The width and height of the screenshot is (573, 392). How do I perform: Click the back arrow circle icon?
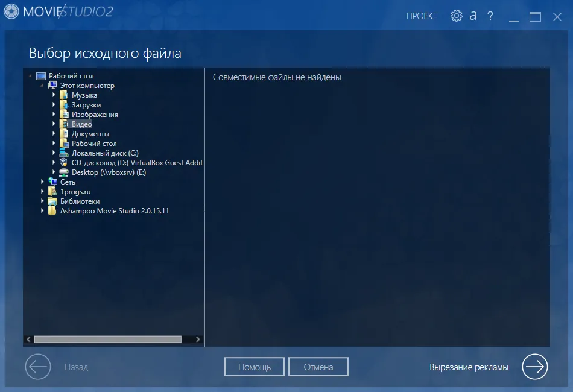coord(38,367)
